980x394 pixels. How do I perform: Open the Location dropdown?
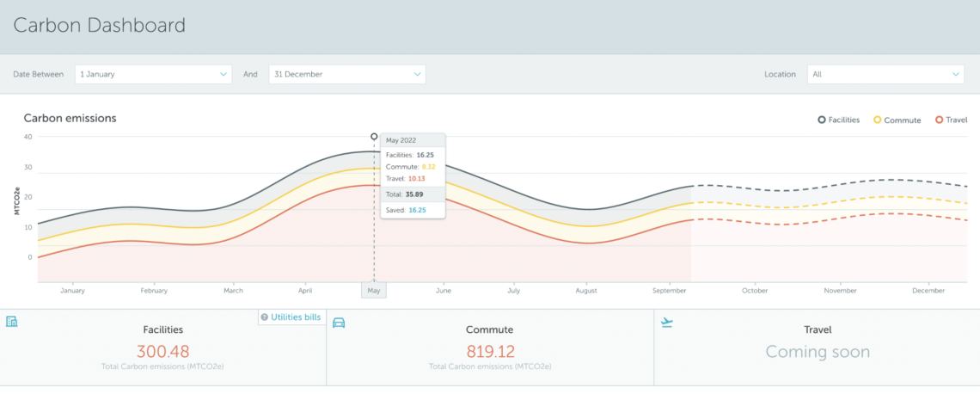click(885, 75)
